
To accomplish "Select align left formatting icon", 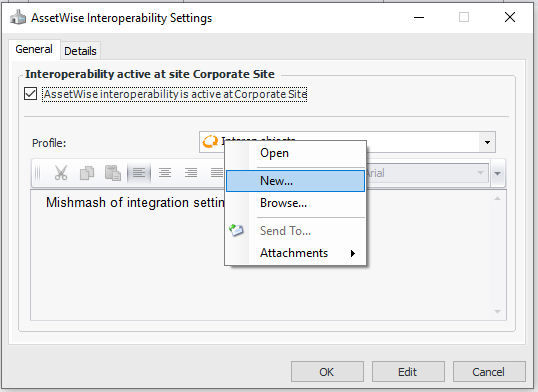I will tap(139, 173).
